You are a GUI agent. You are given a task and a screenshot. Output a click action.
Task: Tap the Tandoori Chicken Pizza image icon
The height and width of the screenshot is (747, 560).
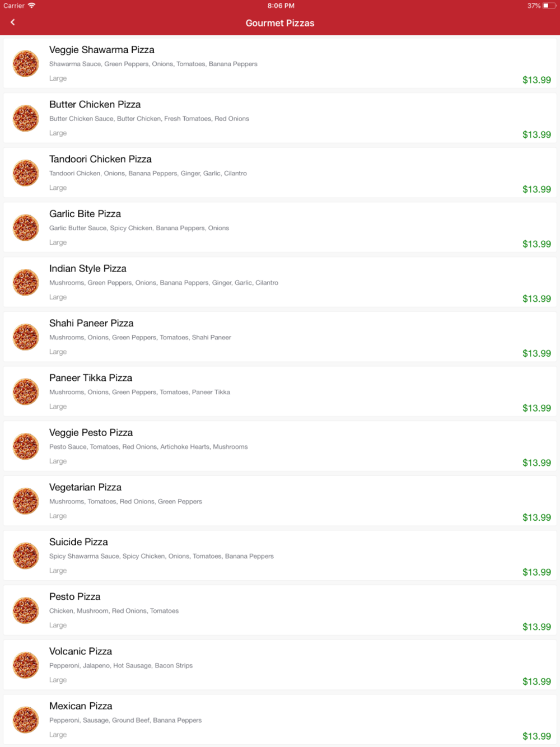pos(26,173)
